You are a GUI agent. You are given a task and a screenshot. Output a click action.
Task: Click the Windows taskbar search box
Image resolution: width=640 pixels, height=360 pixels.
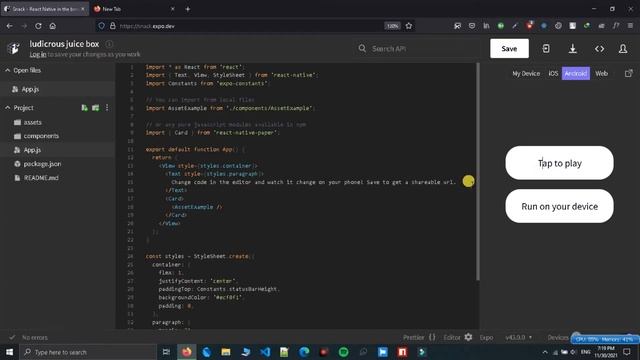tap(88, 352)
